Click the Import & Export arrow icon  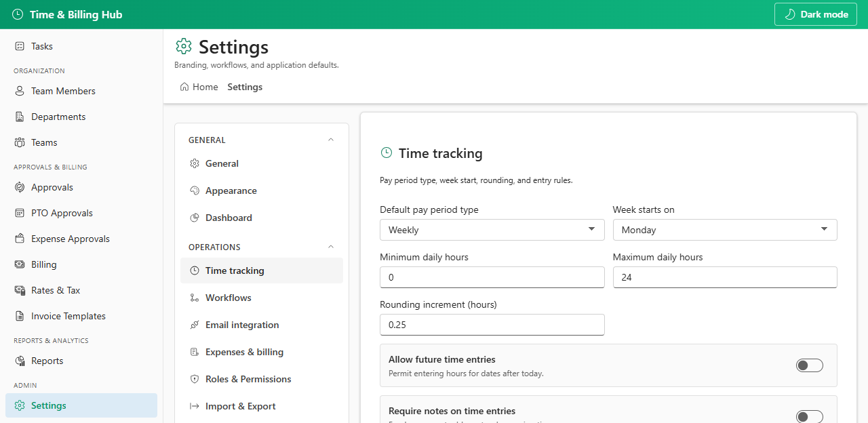point(195,406)
